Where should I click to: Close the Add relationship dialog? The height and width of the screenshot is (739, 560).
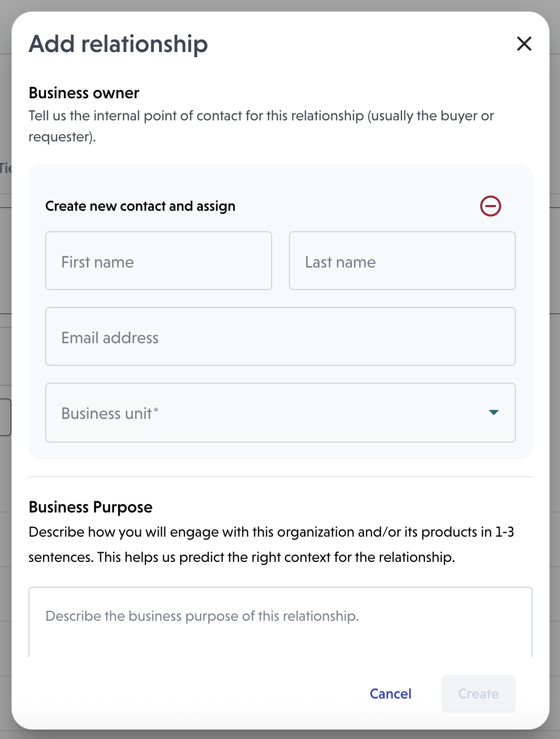tap(524, 44)
